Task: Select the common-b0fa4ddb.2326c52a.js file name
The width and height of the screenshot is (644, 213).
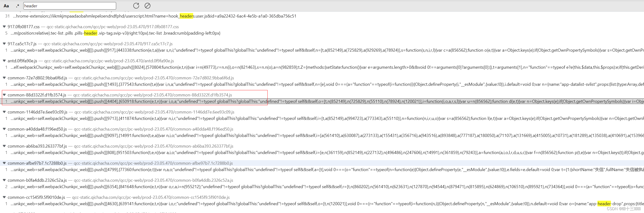Action: (x=37, y=180)
